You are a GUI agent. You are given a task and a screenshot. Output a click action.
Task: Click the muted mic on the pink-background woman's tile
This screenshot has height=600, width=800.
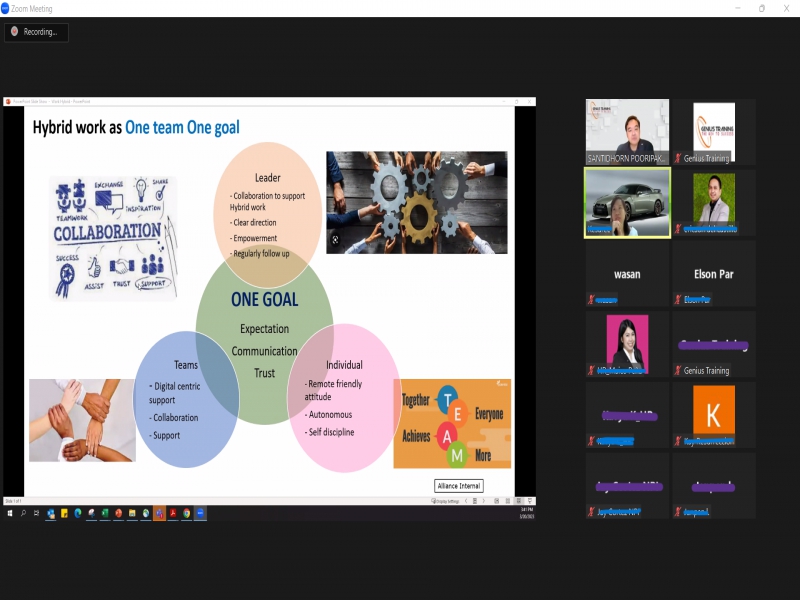[x=591, y=370]
